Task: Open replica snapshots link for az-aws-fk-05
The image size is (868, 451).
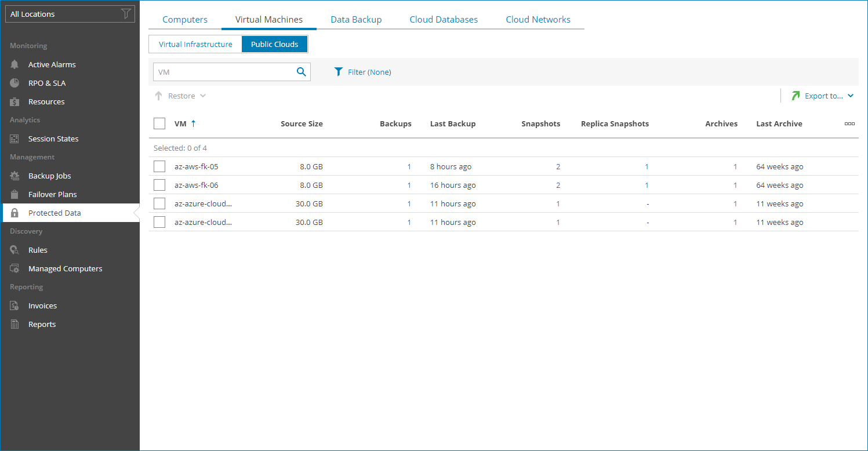Action: tap(647, 166)
